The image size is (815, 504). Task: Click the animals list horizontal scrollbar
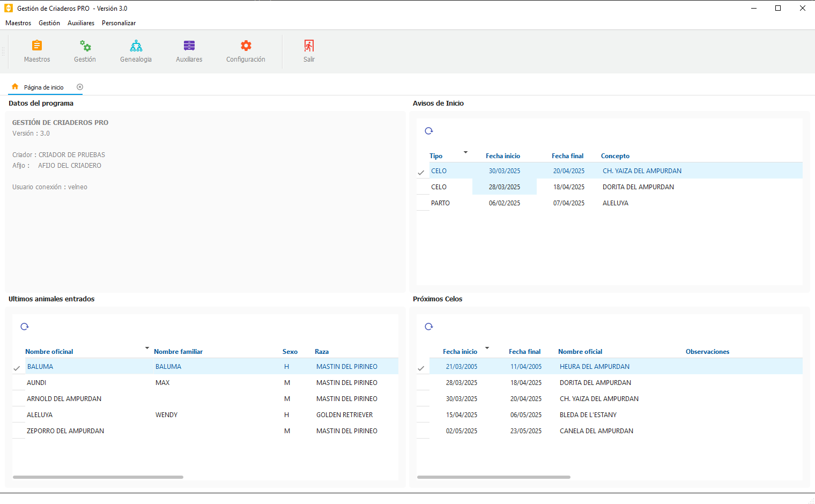point(98,477)
